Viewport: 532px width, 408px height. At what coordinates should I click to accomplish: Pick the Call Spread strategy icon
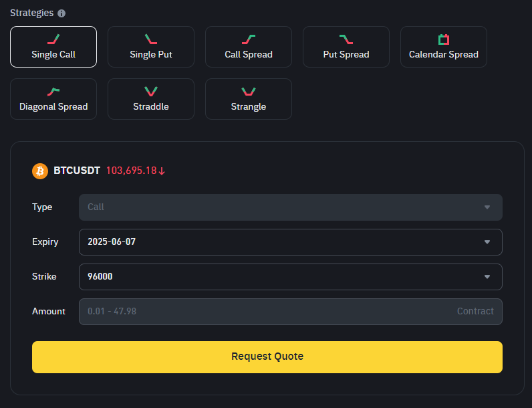249,39
